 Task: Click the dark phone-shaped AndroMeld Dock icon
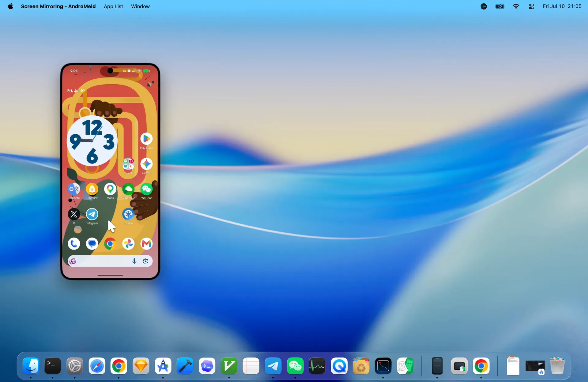pyautogui.click(x=437, y=366)
